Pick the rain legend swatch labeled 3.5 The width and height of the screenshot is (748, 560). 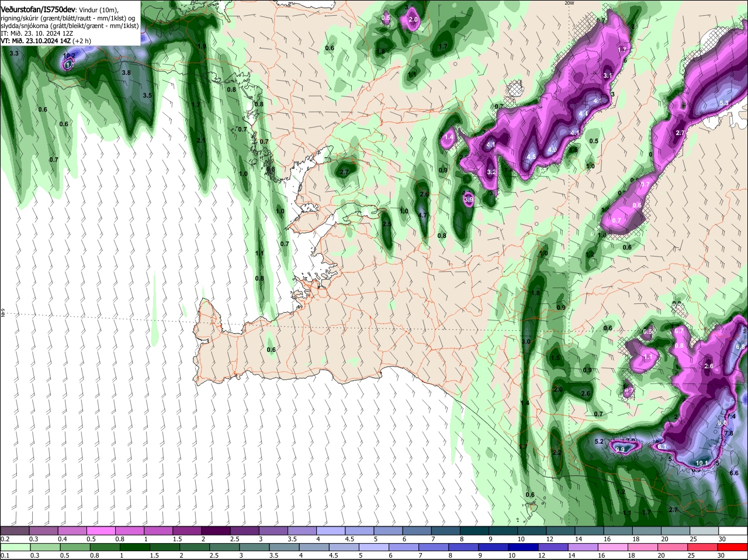(284, 547)
